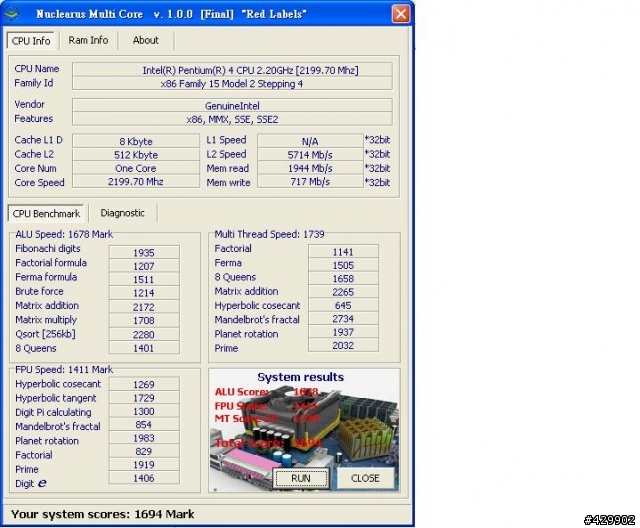
Task: Start the benchmark with the RUN button
Action: tap(301, 478)
